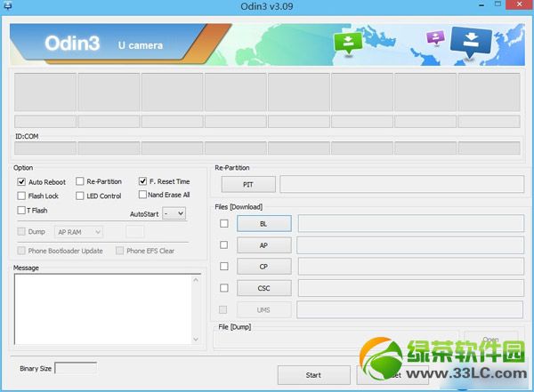
Task: Close the Odin3 window
Action: coord(520,4)
